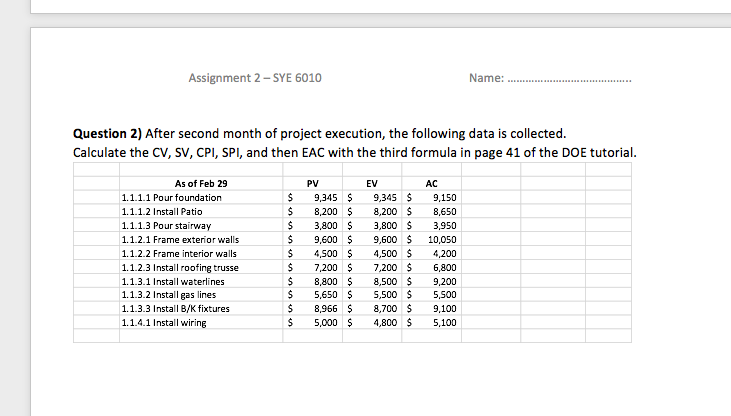Image resolution: width=731 pixels, height=416 pixels.
Task: Click the '1.1.1.1 Pour foundation' row label
Action: click(x=172, y=198)
